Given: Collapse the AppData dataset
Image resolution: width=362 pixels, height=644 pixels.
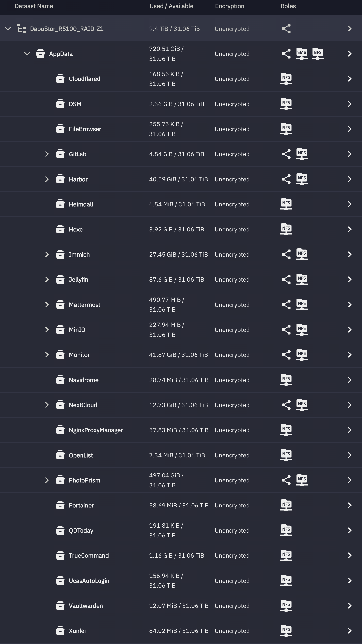Looking at the screenshot, I should (x=27, y=53).
